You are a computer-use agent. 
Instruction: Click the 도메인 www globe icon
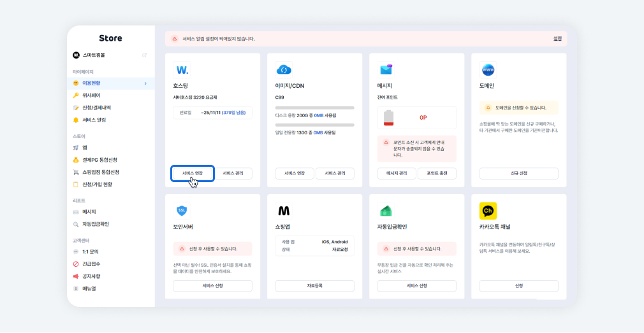click(488, 70)
